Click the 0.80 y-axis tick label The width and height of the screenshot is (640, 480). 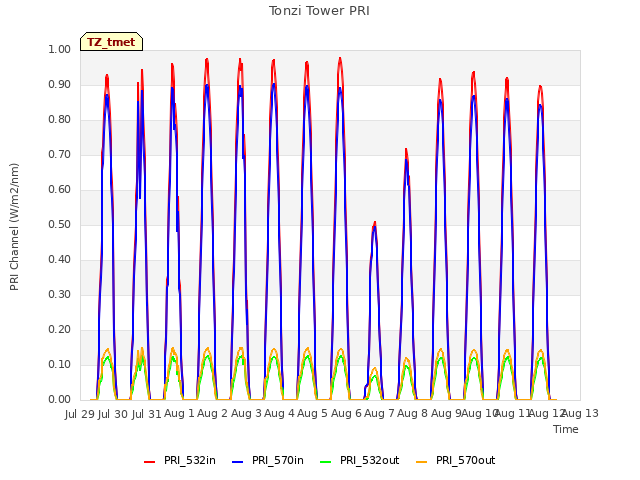coord(60,120)
